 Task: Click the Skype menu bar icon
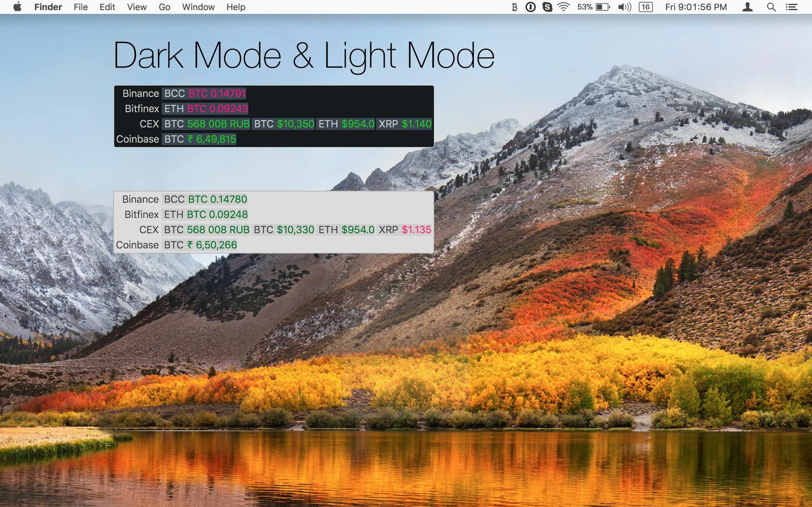pos(547,7)
